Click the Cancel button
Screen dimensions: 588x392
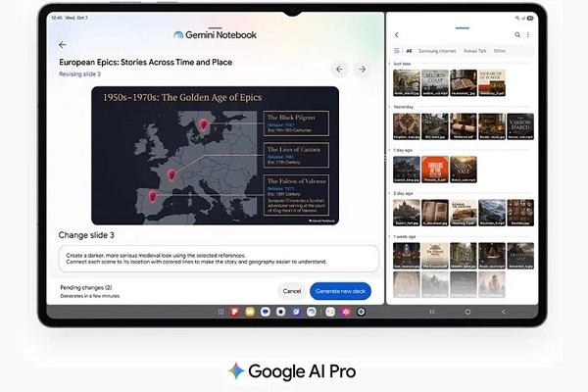[x=292, y=291]
